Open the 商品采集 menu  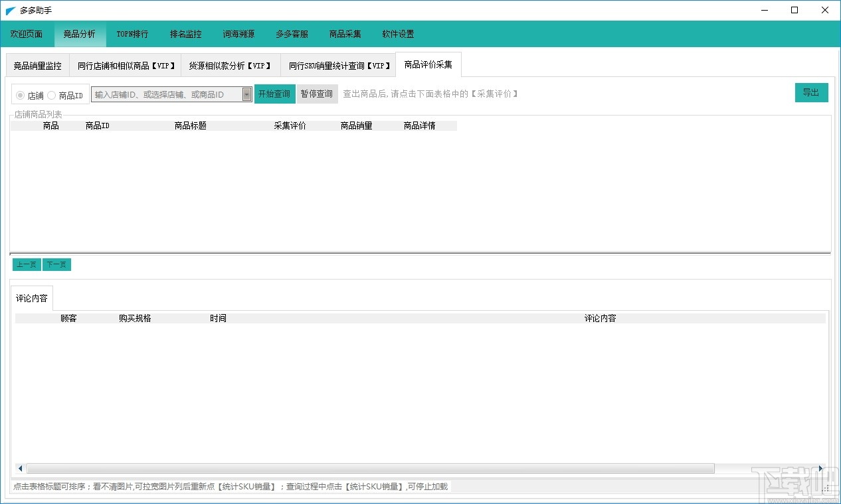tap(345, 34)
